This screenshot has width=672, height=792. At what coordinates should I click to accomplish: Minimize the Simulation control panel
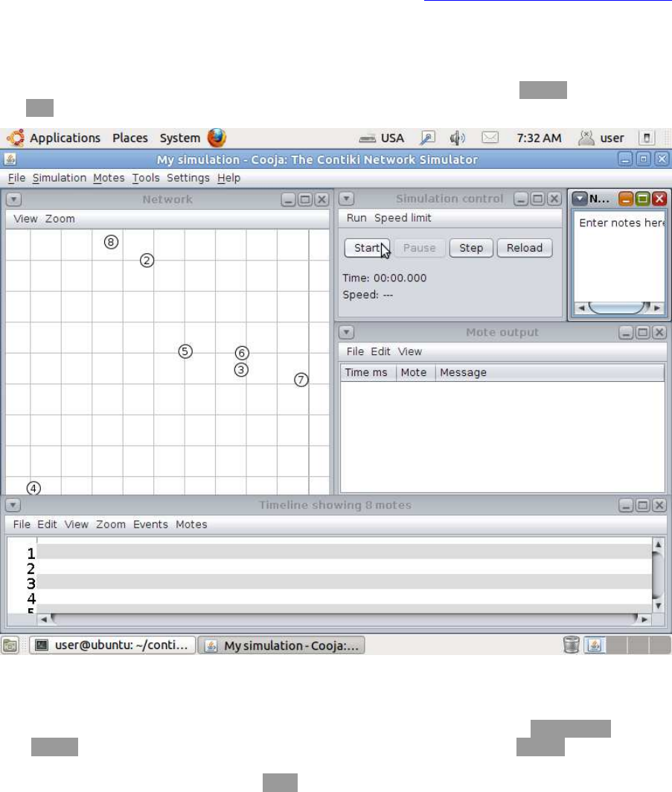click(x=520, y=199)
